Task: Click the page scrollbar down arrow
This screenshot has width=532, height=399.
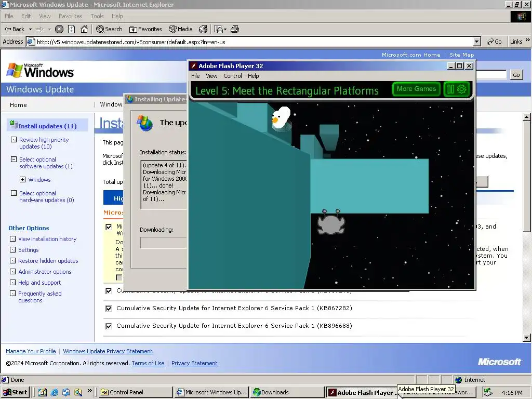Action: click(527, 337)
